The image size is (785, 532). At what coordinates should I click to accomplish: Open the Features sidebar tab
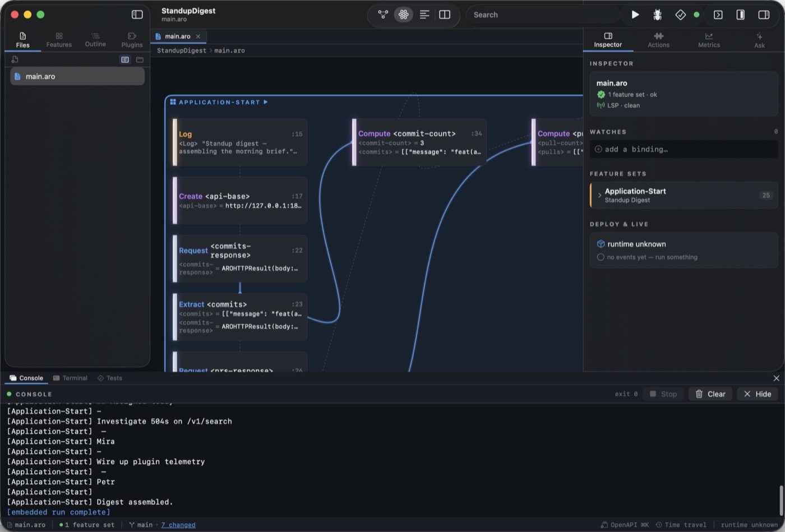tap(59, 40)
